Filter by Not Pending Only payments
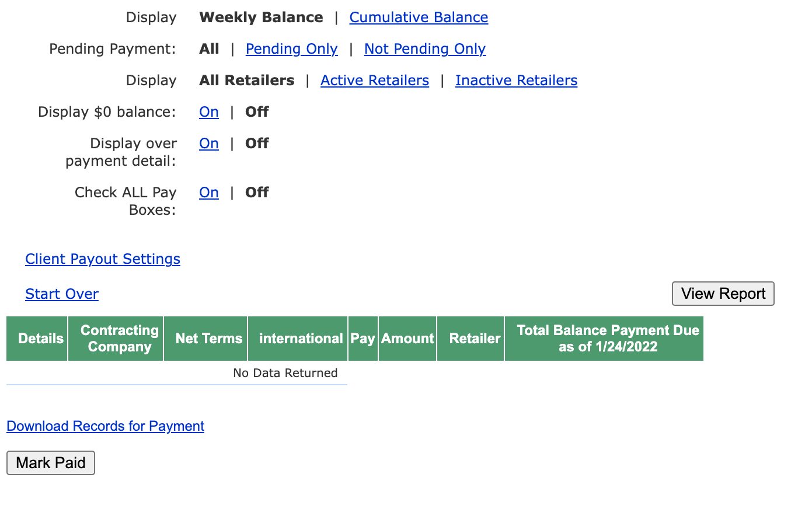812x509 pixels. point(424,49)
